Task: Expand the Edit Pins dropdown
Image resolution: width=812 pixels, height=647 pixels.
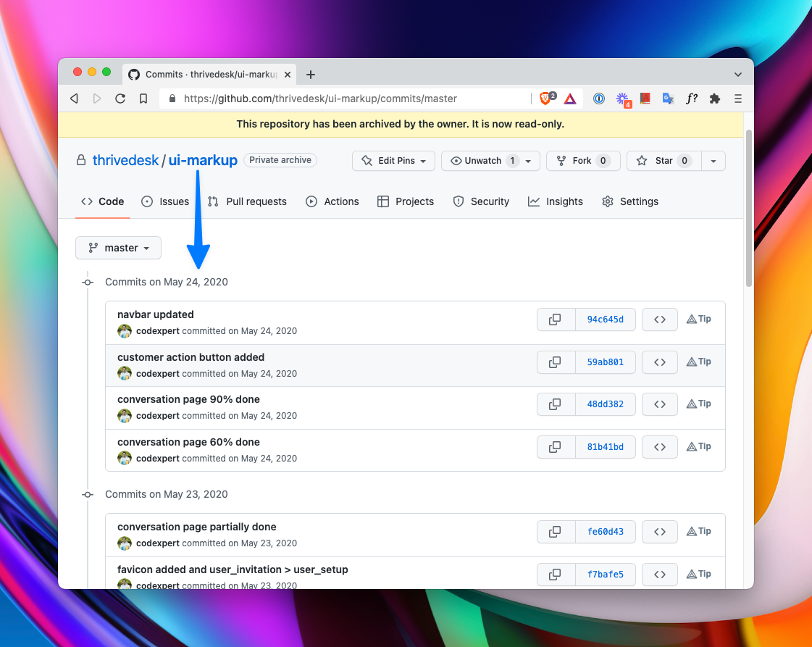Action: coord(393,161)
